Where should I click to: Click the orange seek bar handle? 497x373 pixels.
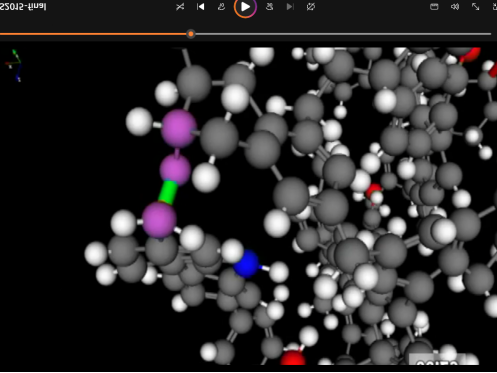(x=191, y=34)
